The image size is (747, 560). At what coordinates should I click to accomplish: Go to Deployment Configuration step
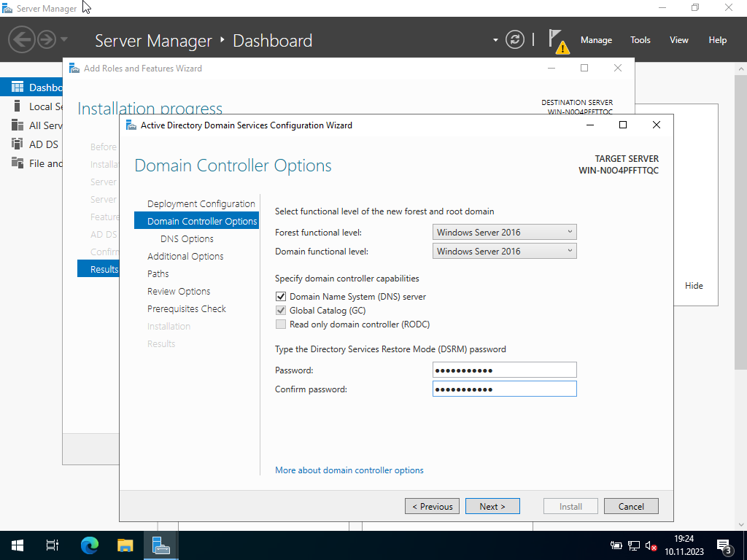pyautogui.click(x=201, y=204)
